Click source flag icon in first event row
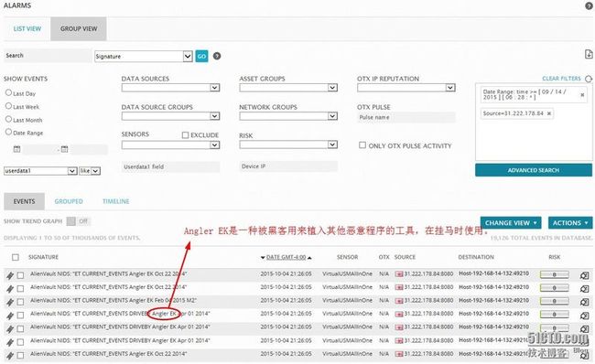 click(x=399, y=274)
